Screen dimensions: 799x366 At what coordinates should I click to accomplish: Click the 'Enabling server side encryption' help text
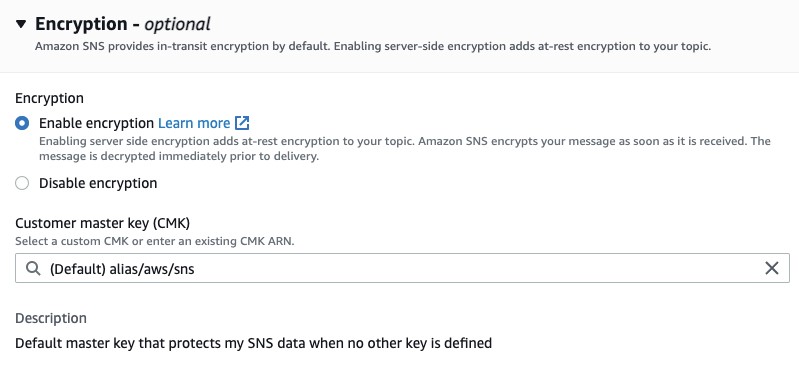click(x=405, y=148)
